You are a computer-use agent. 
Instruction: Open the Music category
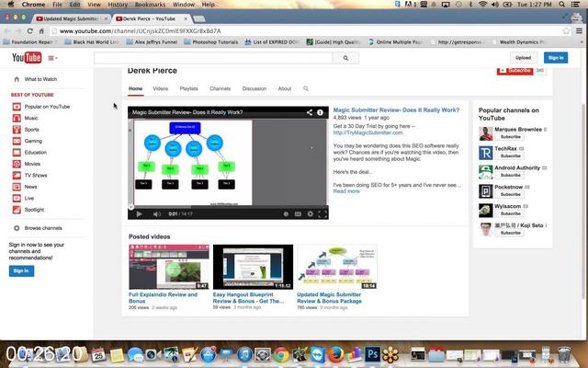click(x=30, y=118)
